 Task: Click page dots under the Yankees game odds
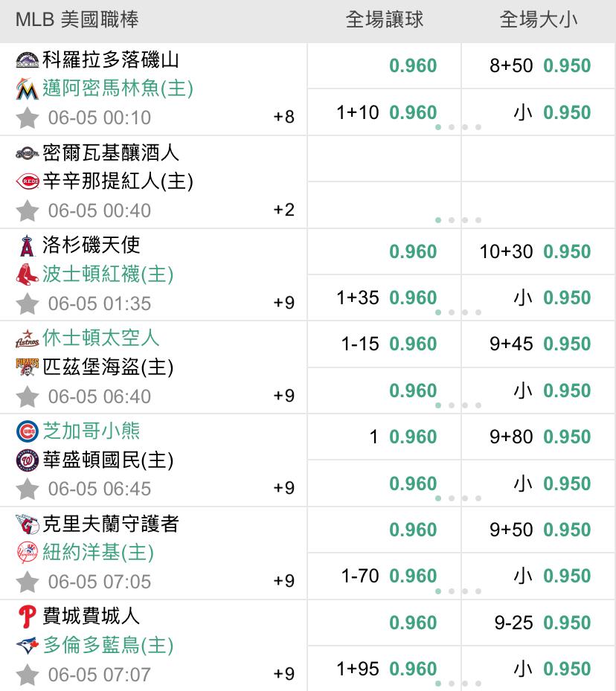[458, 591]
